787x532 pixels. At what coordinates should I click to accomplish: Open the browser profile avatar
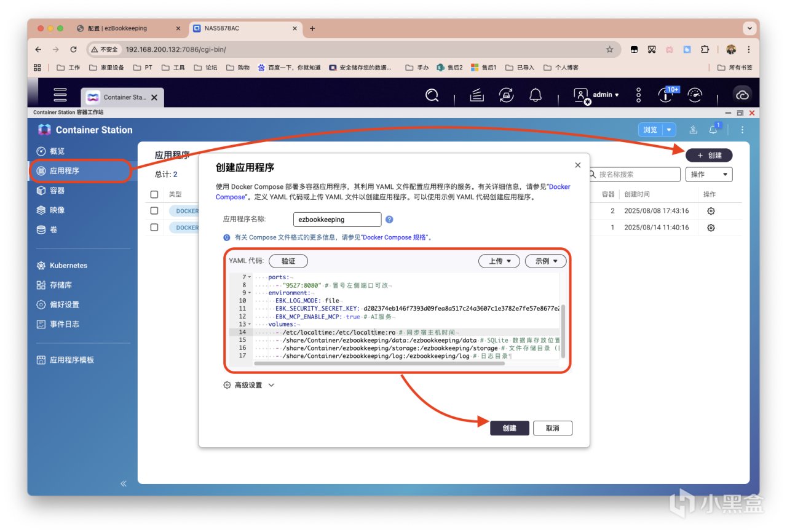tap(731, 49)
